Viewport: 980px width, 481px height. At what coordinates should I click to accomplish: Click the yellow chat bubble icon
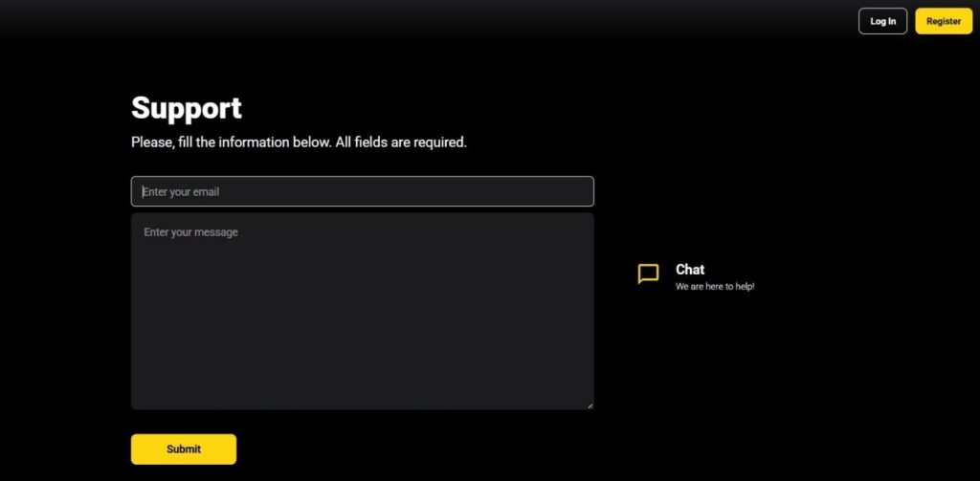tap(648, 274)
